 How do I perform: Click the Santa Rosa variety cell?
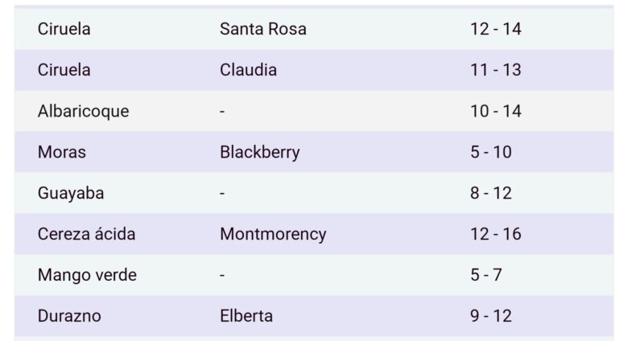click(262, 29)
